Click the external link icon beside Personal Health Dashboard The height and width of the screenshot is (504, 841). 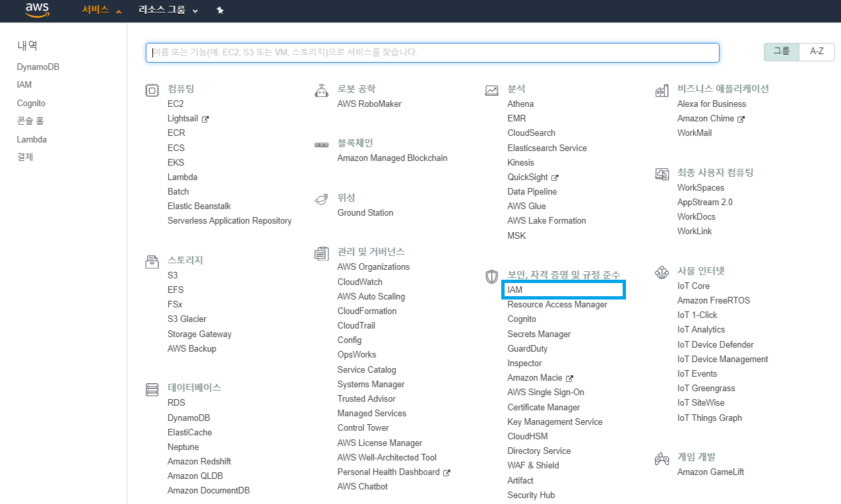tap(447, 472)
